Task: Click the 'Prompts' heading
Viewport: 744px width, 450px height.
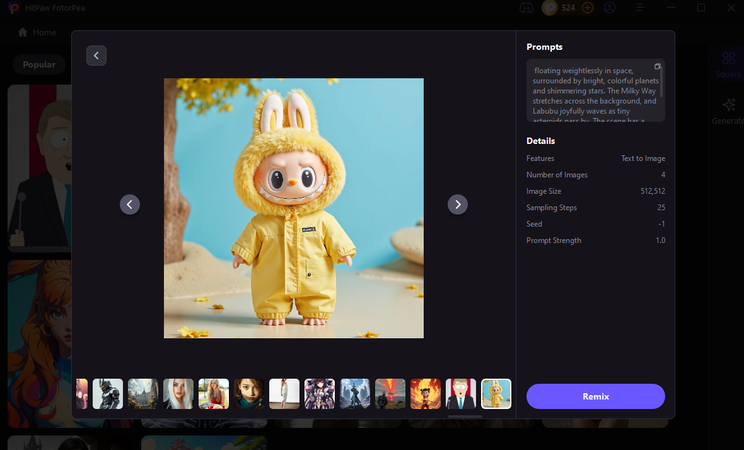Action: 544,47
